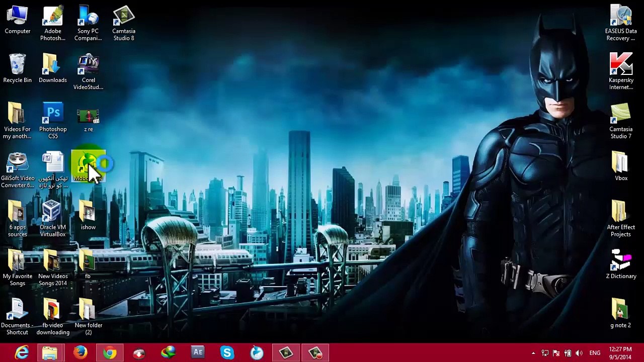Image resolution: width=644 pixels, height=362 pixels.
Task: Select the 'fb video downloading' folder
Action: click(x=53, y=317)
